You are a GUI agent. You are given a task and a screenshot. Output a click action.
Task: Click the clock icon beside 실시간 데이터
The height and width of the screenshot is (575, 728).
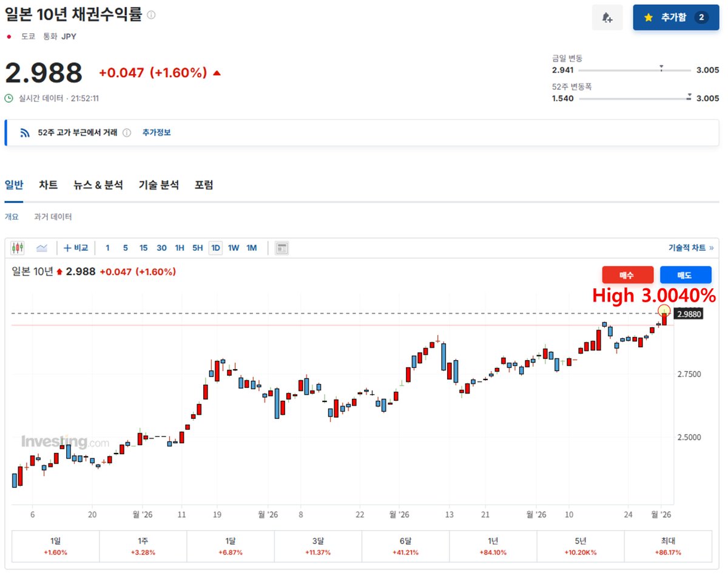pos(8,98)
